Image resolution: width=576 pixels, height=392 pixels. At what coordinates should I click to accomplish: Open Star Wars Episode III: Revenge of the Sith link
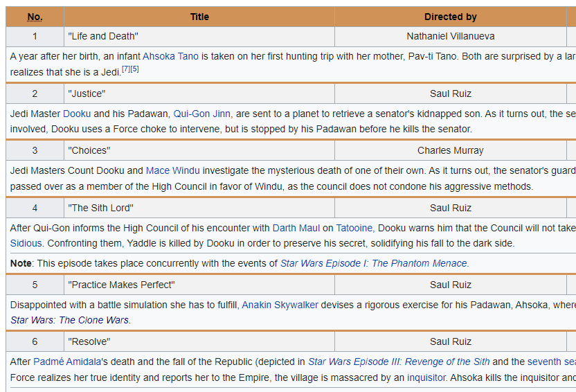tap(399, 362)
